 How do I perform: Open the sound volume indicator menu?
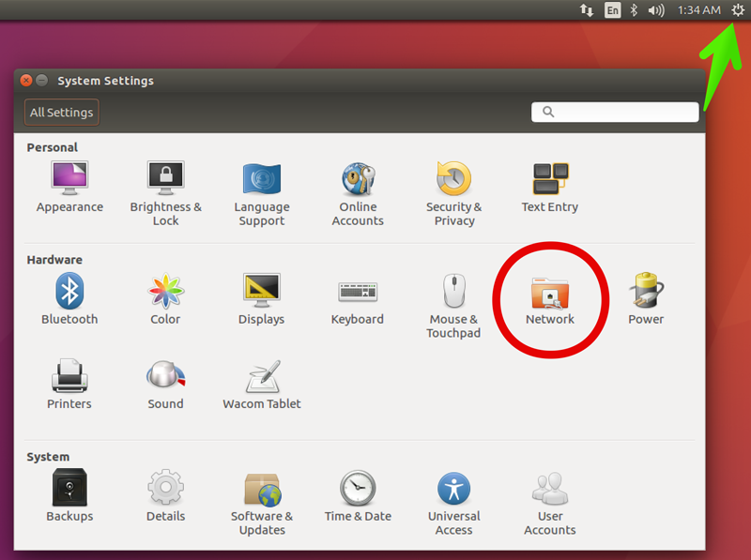[656, 10]
